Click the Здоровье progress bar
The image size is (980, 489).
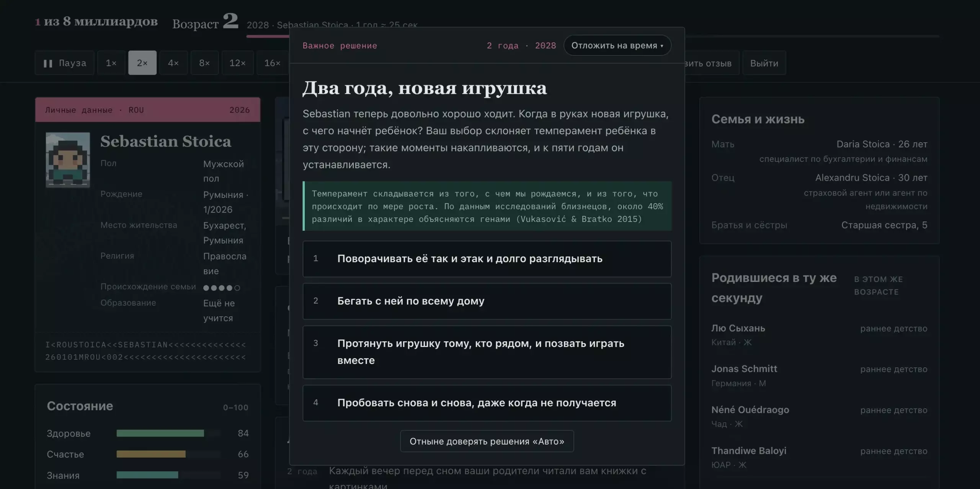point(168,433)
